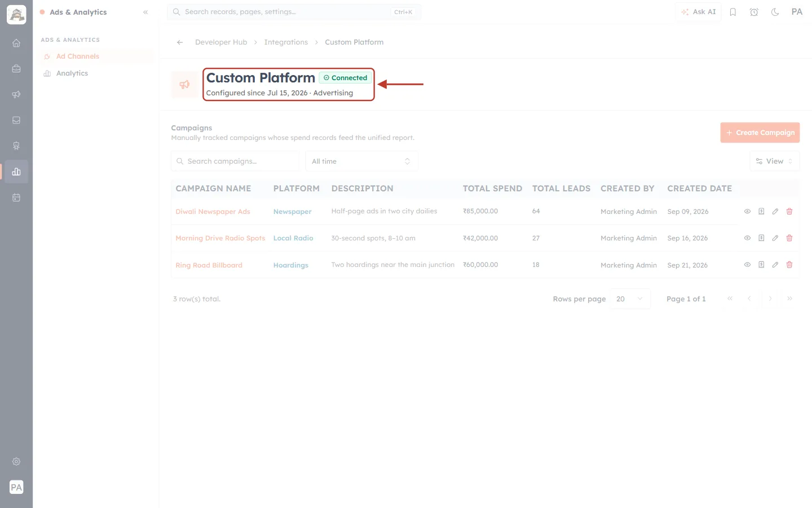Jump to last page button
The height and width of the screenshot is (508, 812).
click(790, 299)
